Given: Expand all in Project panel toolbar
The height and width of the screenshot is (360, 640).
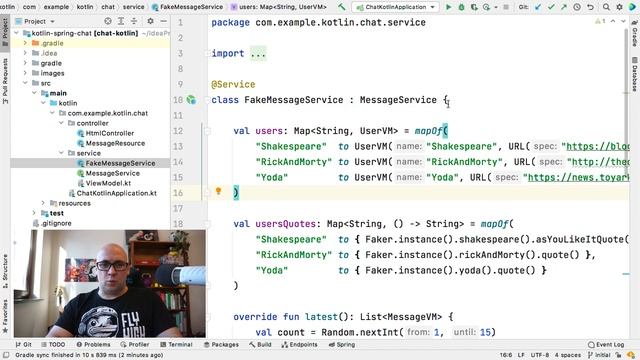Looking at the screenshot, I should tap(121, 21).
